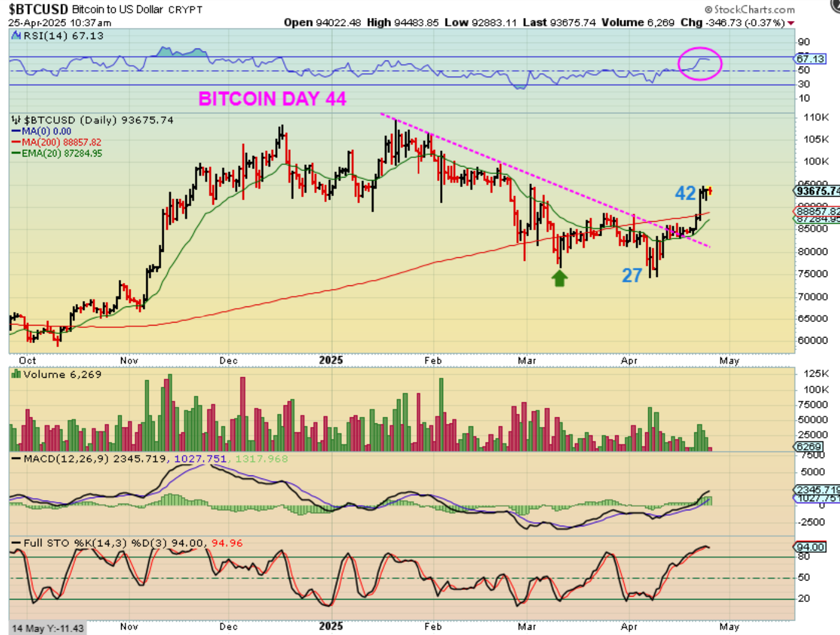
Task: Click the green up arrow marker on chart
Action: click(559, 278)
